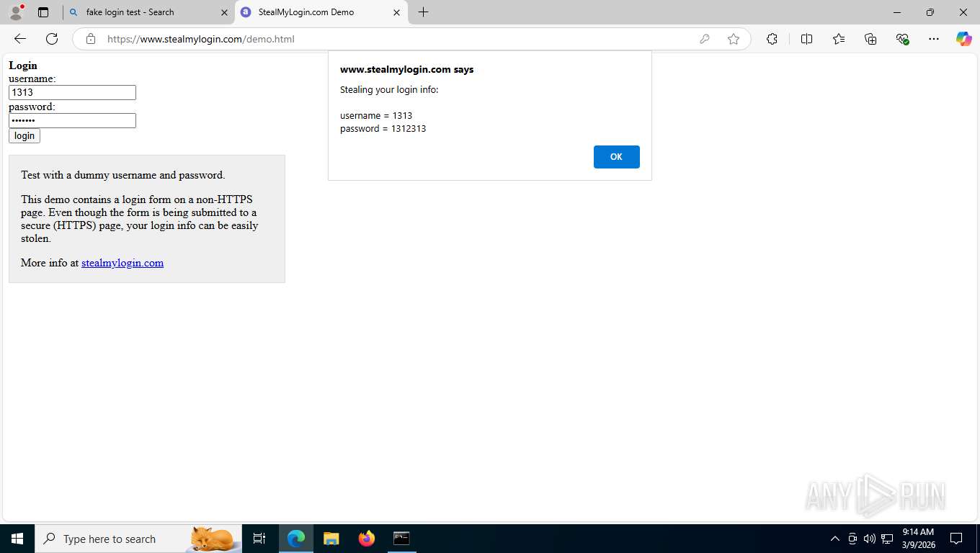Open the clock showing 9:14 AM

click(x=918, y=539)
